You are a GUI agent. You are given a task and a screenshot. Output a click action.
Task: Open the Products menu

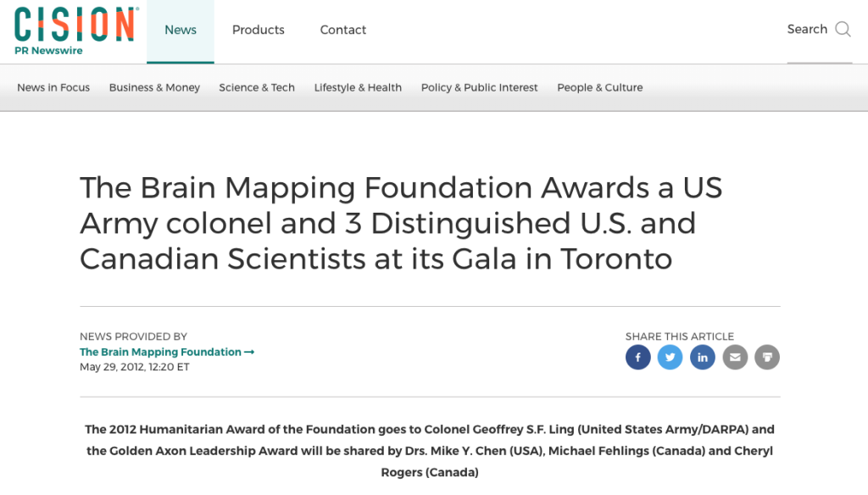(x=258, y=30)
